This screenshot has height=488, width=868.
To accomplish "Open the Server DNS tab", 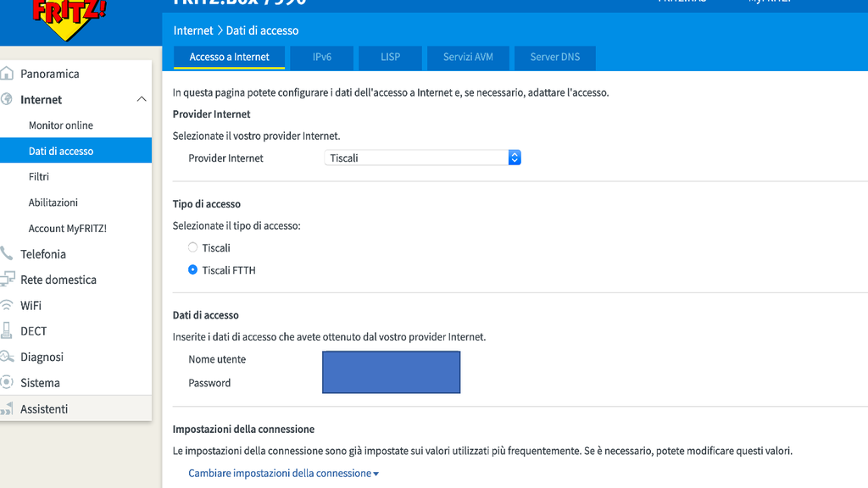I will point(554,57).
